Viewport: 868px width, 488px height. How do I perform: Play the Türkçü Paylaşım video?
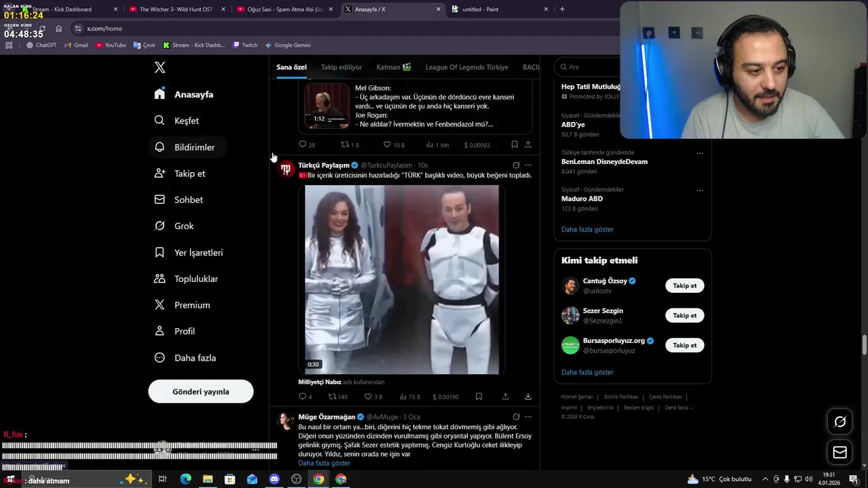pyautogui.click(x=401, y=279)
